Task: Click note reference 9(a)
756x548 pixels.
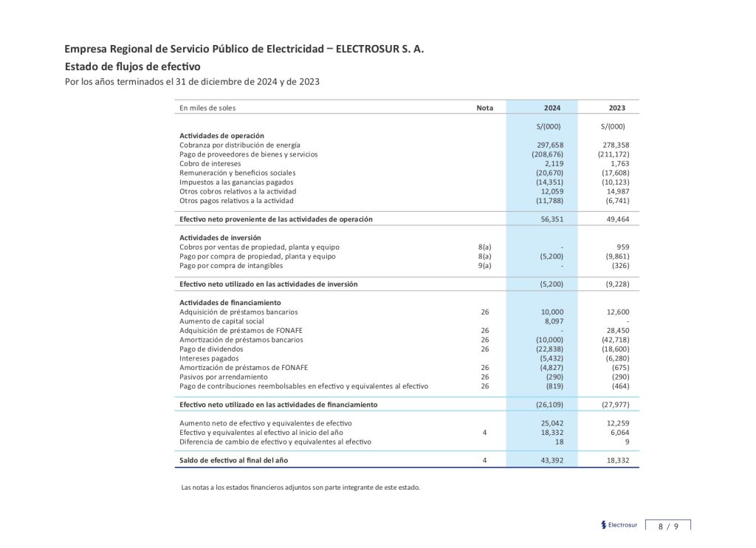Action: [484, 266]
